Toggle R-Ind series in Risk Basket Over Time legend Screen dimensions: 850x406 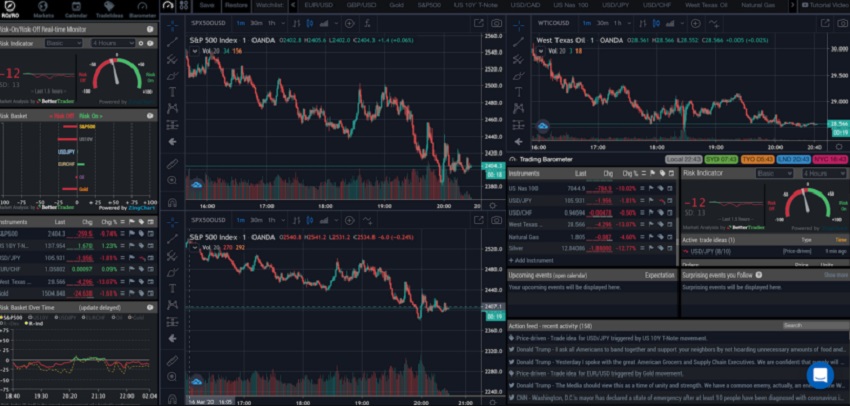(x=35, y=324)
